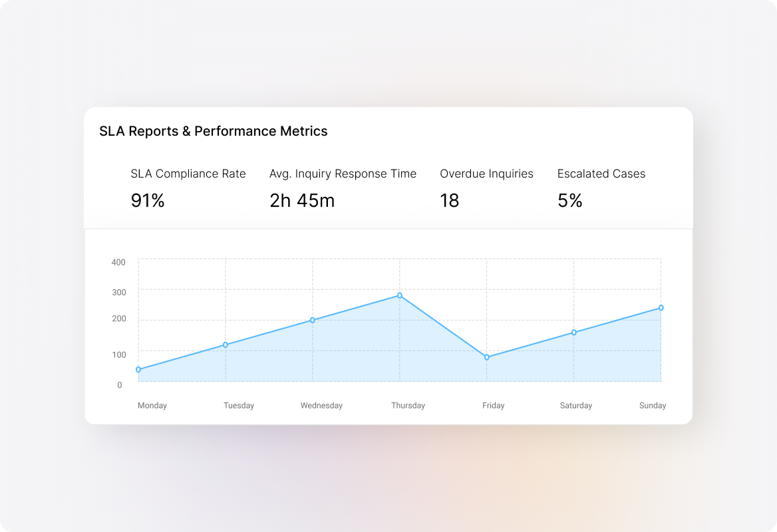This screenshot has width=777, height=532.
Task: Click the Monday axis label
Action: pyautogui.click(x=152, y=405)
